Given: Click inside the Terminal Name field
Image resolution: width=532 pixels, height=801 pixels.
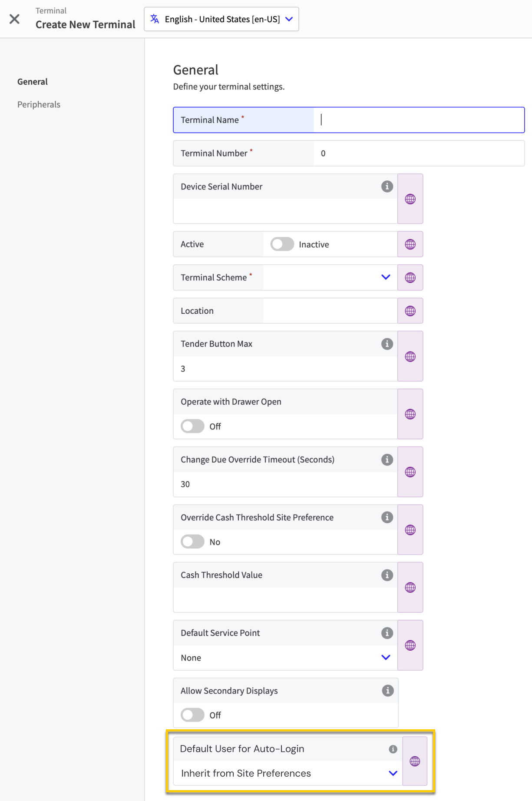Looking at the screenshot, I should coord(417,120).
